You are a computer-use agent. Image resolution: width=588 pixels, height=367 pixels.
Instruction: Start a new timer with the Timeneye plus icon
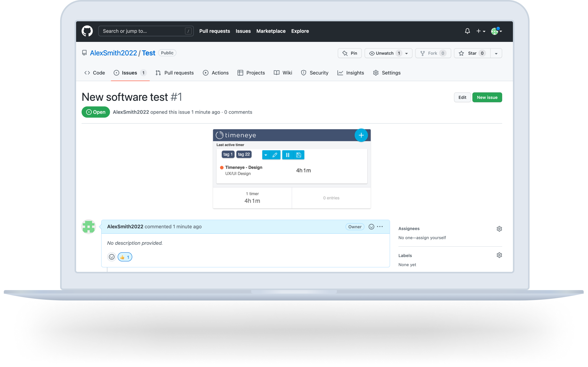(x=361, y=135)
